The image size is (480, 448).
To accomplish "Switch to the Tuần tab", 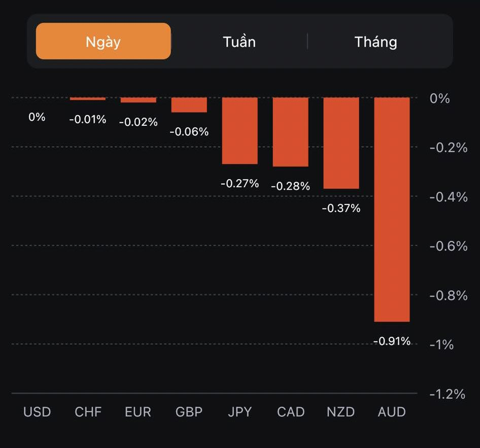I will click(239, 41).
